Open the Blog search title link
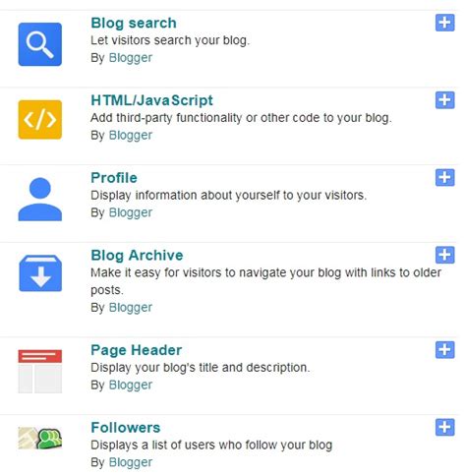 pyautogui.click(x=134, y=24)
